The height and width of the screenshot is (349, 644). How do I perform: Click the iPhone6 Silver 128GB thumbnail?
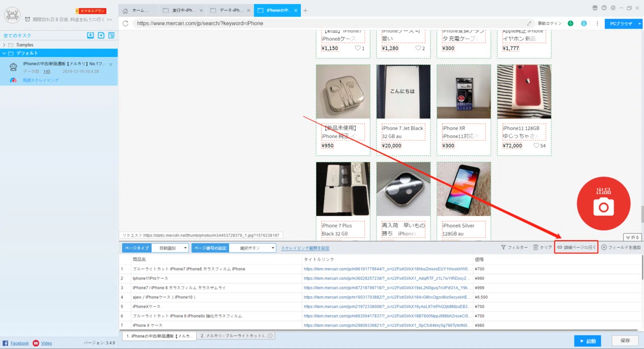tap(464, 189)
